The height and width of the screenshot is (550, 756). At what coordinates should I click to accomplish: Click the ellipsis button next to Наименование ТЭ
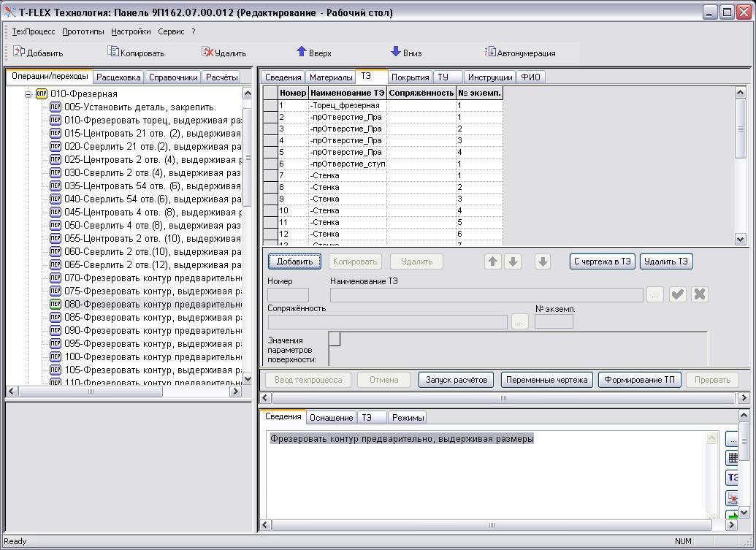(x=654, y=294)
